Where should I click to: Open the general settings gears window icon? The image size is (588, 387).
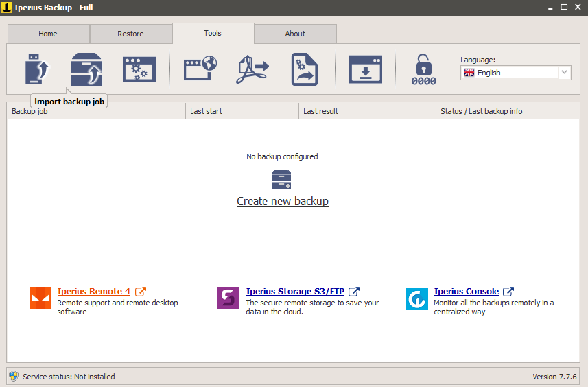tap(139, 69)
